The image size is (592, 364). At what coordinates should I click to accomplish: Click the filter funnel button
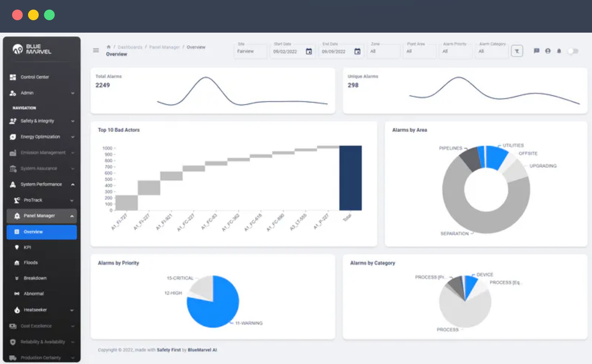[517, 51]
